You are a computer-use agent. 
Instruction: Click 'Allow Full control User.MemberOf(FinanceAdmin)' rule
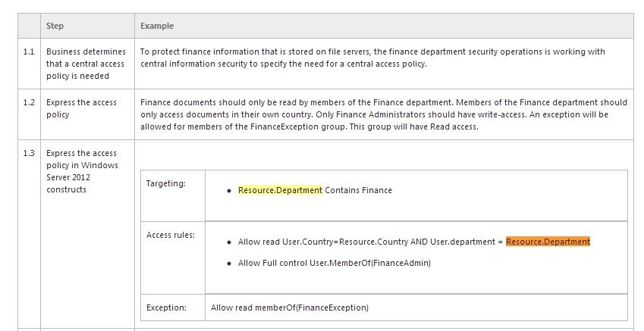click(x=335, y=263)
